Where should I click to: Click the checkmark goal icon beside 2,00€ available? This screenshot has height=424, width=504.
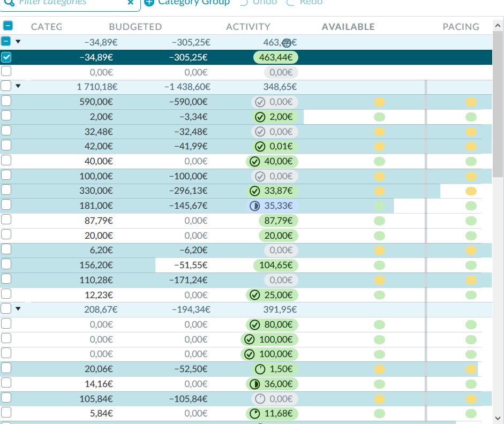click(260, 117)
